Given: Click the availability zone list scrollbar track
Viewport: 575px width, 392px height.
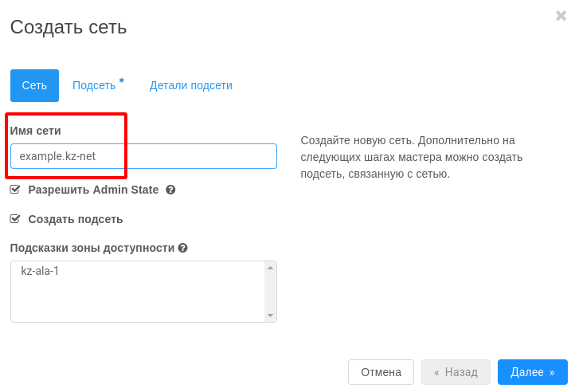Looking at the screenshot, I should pos(270,292).
